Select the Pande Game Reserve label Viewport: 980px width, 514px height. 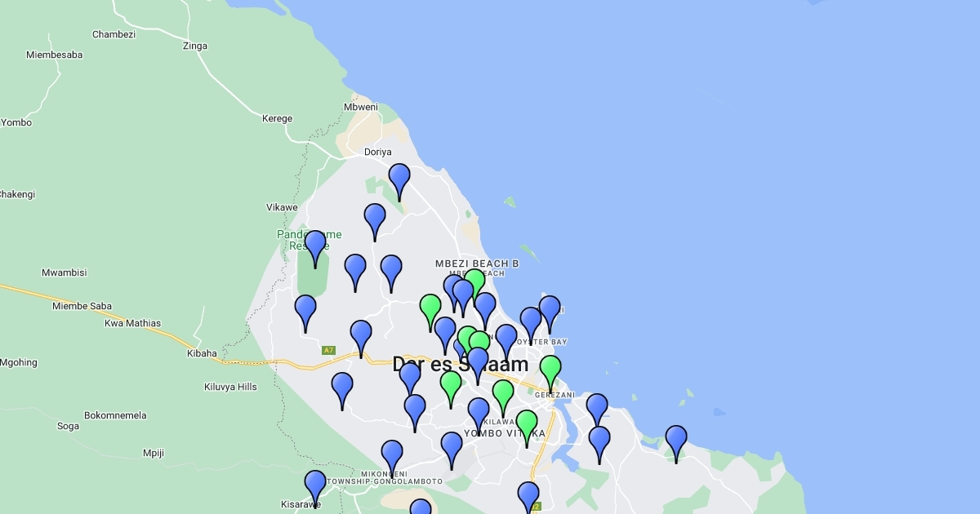click(309, 240)
